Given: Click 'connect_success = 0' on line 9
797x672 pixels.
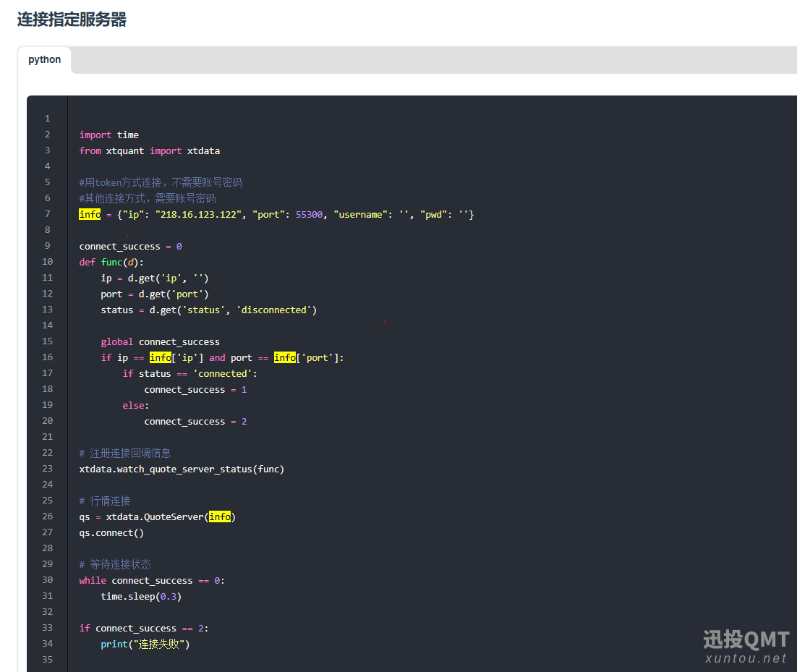Looking at the screenshot, I should [x=131, y=247].
